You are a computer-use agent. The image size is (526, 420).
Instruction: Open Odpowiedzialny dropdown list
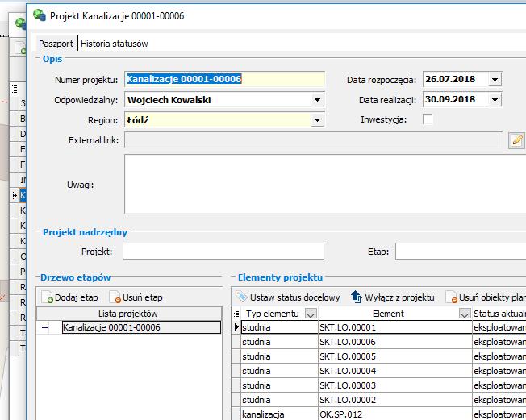coord(317,100)
